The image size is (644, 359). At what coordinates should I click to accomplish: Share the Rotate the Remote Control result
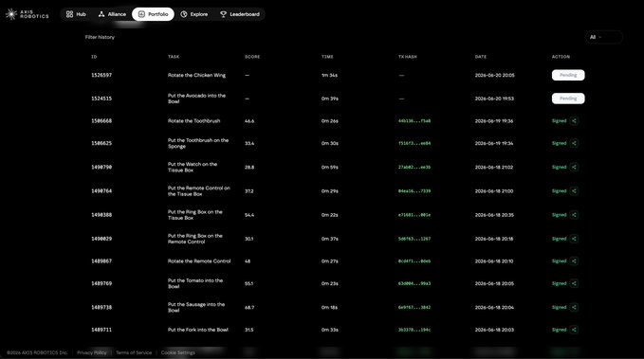[574, 260]
